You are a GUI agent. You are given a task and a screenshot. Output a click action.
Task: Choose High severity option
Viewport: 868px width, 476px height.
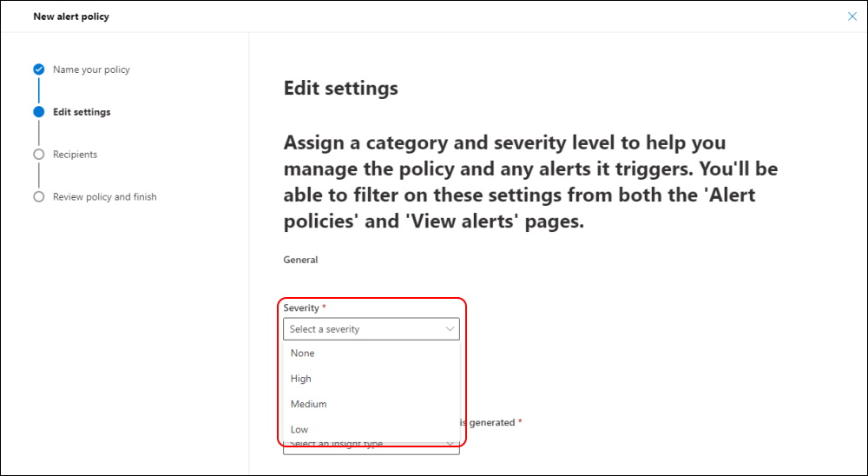pos(371,379)
